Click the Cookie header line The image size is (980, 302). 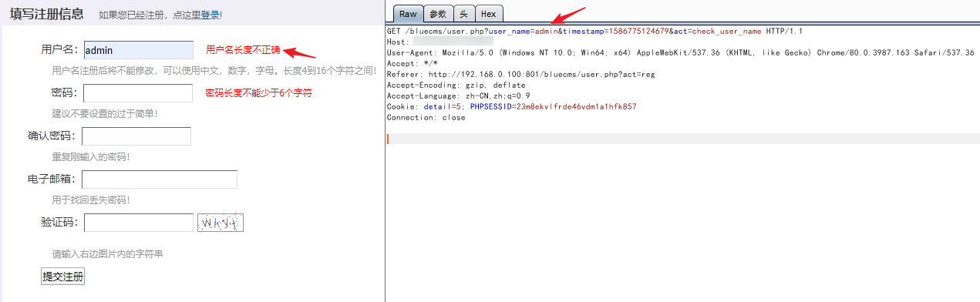[x=511, y=106]
